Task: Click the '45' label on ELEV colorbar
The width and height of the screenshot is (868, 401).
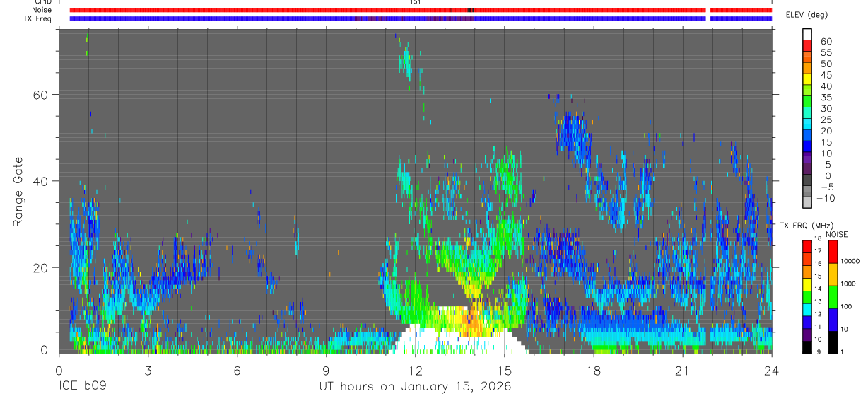Action: (x=826, y=75)
